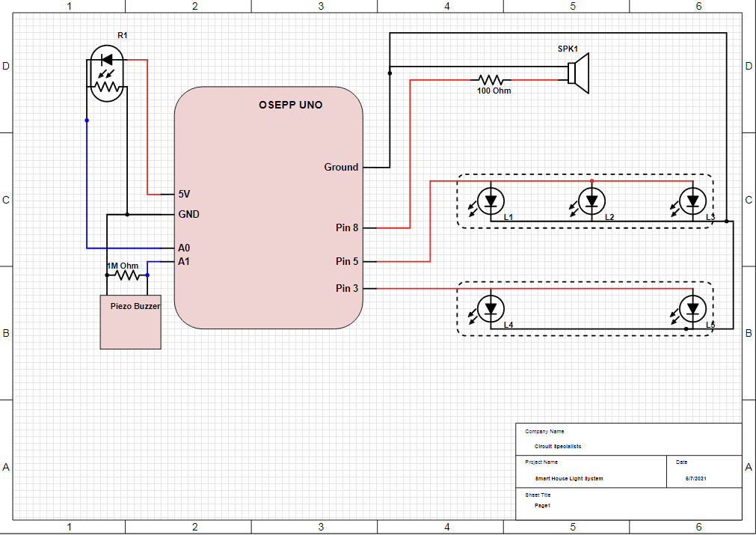Click the Smart House Light System text
Viewport: 756px width, 535px height.
tap(569, 479)
